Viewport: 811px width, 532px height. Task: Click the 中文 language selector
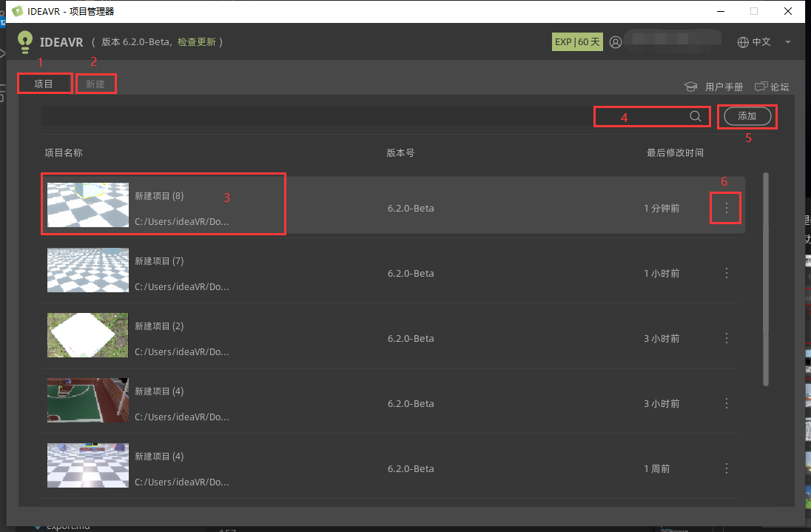(761, 42)
